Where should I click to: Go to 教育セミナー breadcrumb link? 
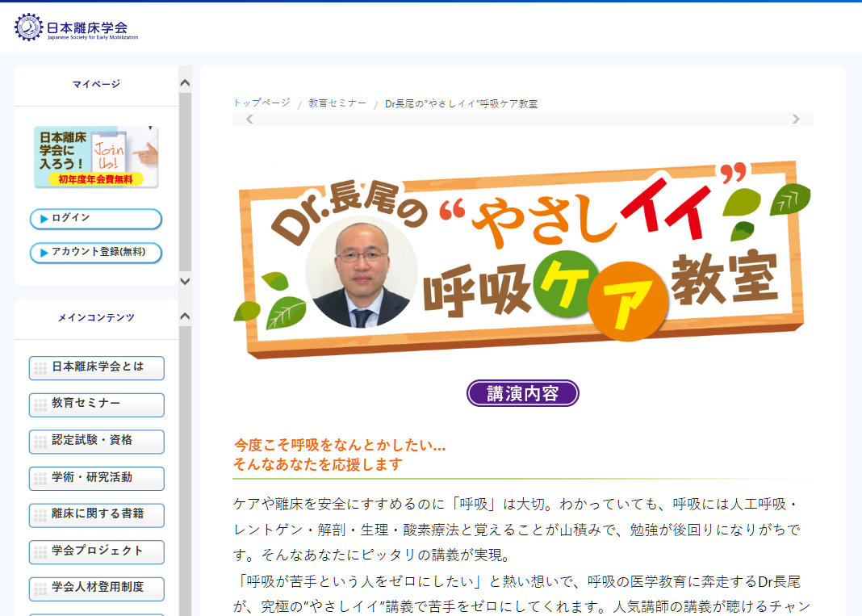coord(337,103)
